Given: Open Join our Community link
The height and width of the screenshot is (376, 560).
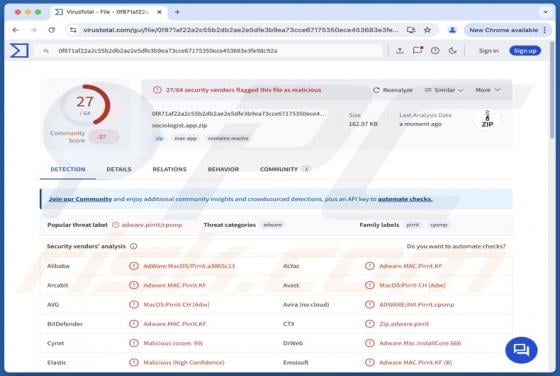Looking at the screenshot, I should click(x=80, y=199).
